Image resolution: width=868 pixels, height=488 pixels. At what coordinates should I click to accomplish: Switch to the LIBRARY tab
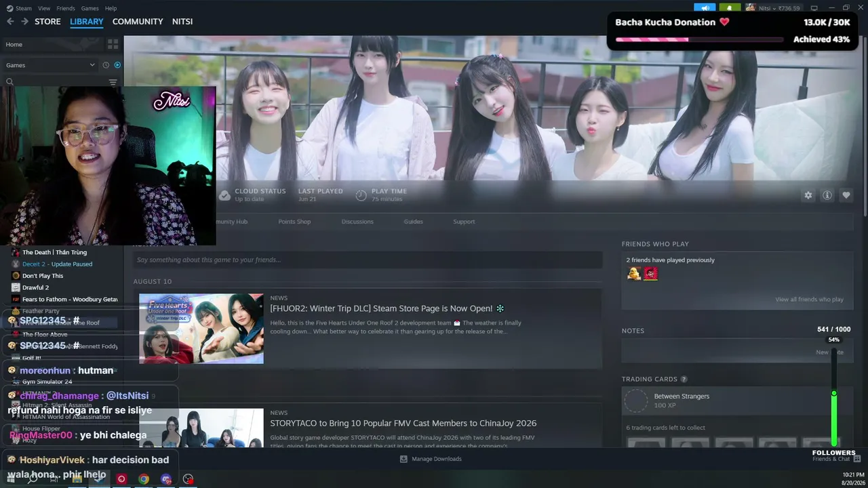87,22
